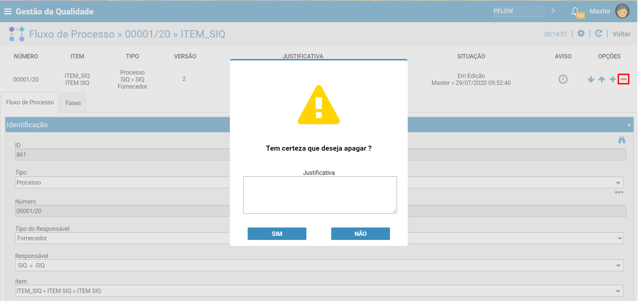Click the ITEM column header
This screenshot has height=303, width=644.
(x=77, y=56)
